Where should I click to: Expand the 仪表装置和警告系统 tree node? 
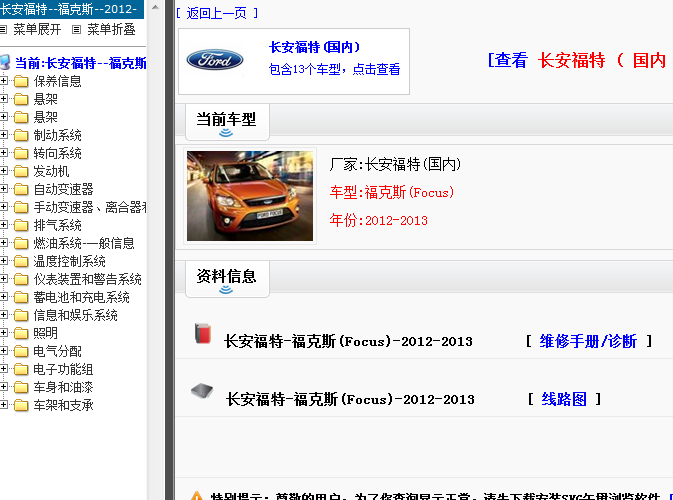3,279
